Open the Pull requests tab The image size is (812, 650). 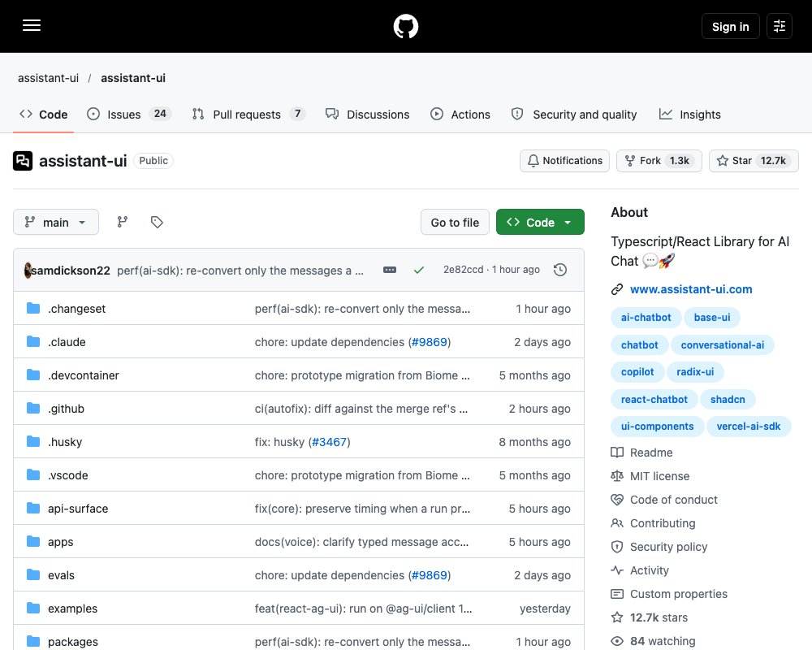click(x=248, y=115)
